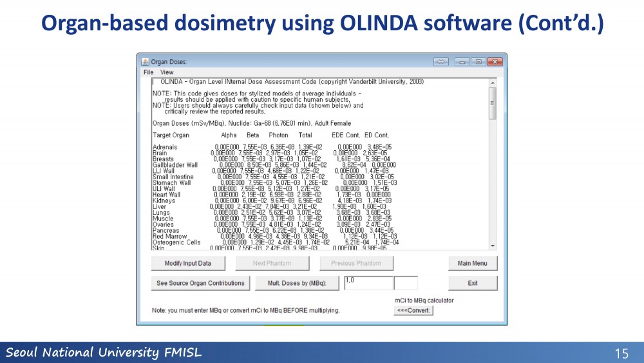Image resolution: width=644 pixels, height=363 pixels.
Task: Click the scroll up arrow of results pane
Action: (493, 83)
